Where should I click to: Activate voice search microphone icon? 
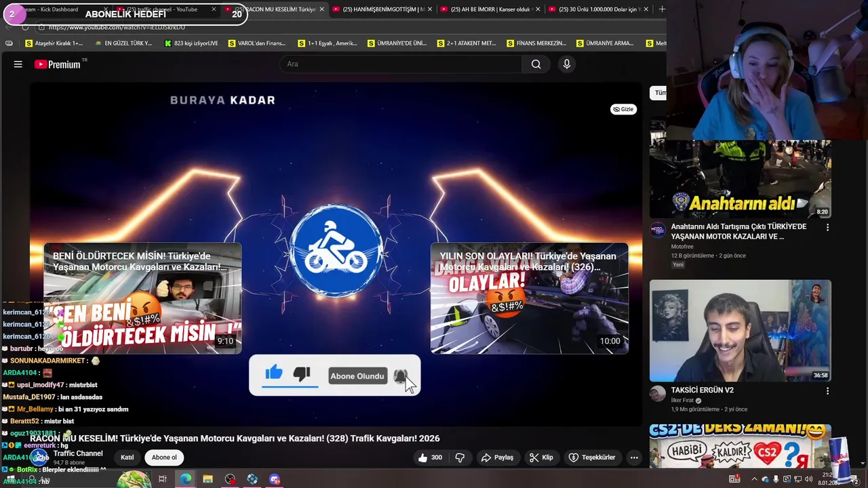tap(567, 64)
